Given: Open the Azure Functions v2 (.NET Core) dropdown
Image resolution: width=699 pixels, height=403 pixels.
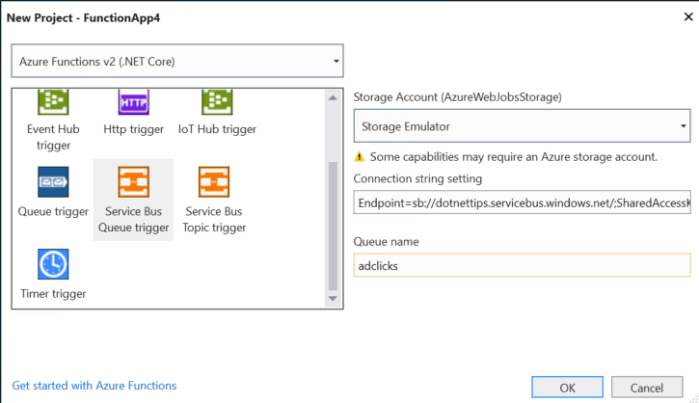Looking at the screenshot, I should 177,61.
